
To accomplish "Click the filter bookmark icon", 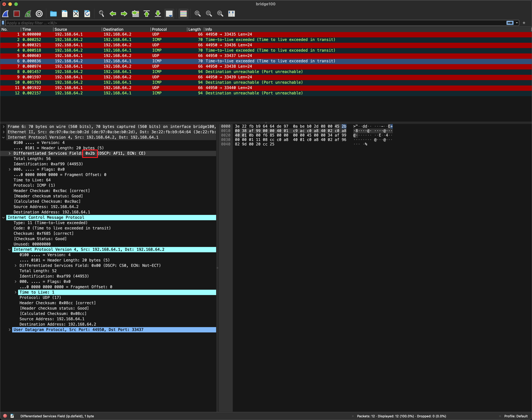I will click(x=3, y=23).
